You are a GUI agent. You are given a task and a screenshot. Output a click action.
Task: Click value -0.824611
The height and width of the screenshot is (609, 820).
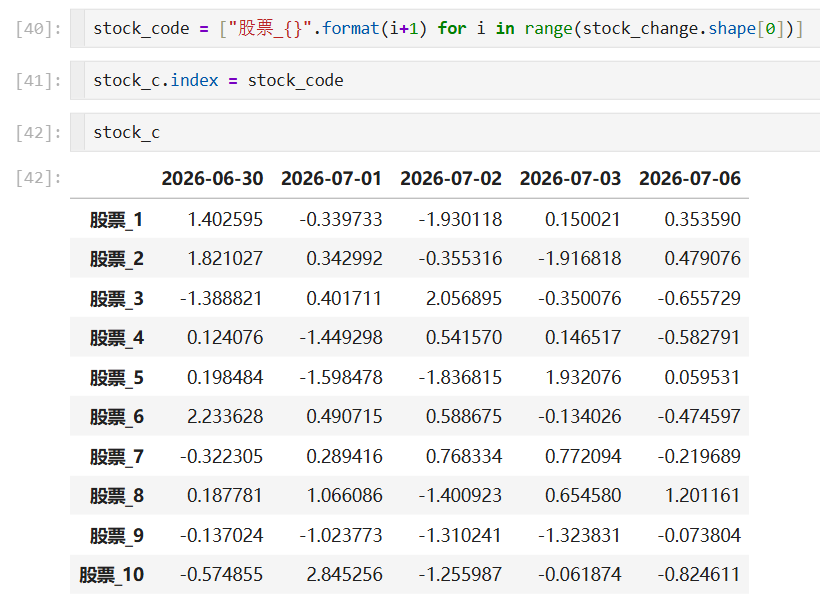[699, 574]
